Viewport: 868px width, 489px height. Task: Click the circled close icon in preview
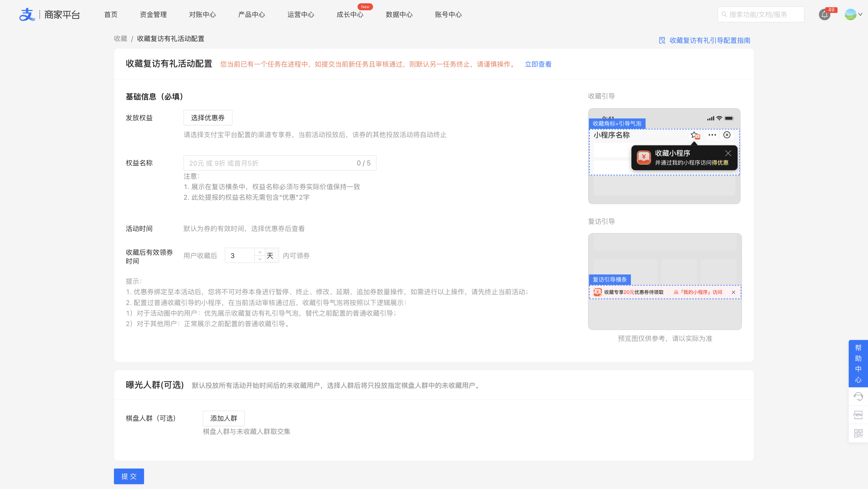click(727, 135)
